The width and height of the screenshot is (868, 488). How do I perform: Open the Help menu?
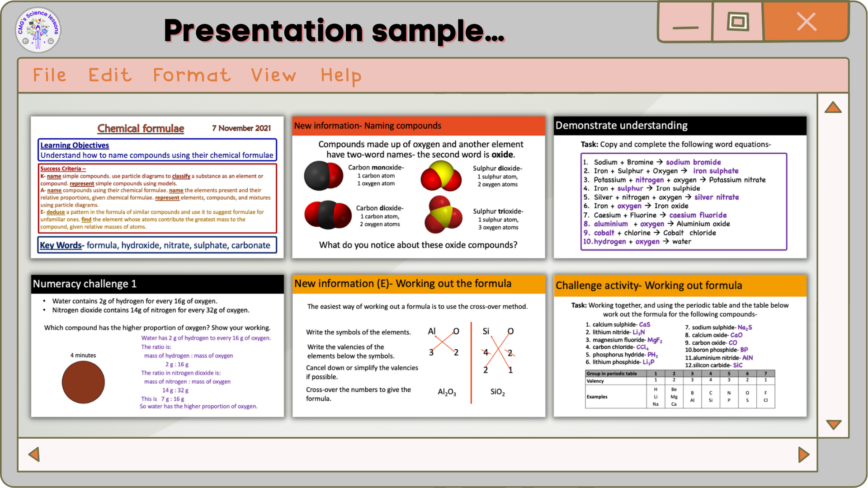click(x=341, y=75)
